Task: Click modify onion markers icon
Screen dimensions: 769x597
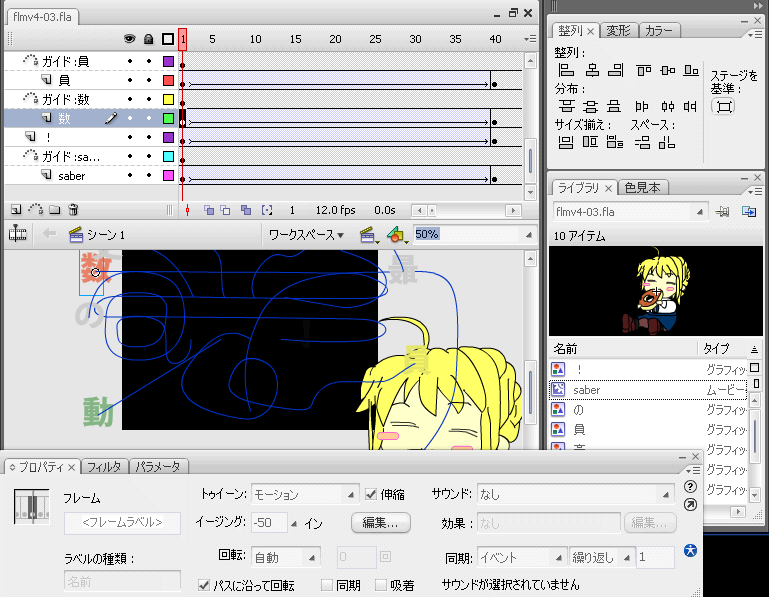Action: click(x=267, y=210)
